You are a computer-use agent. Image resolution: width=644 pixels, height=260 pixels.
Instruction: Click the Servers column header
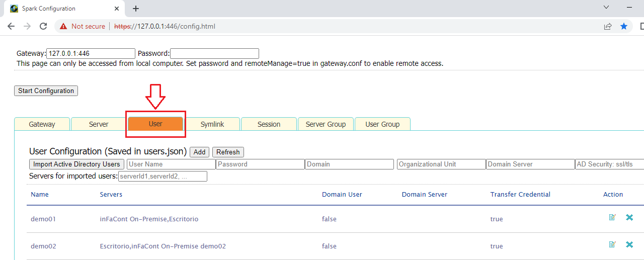click(x=111, y=194)
